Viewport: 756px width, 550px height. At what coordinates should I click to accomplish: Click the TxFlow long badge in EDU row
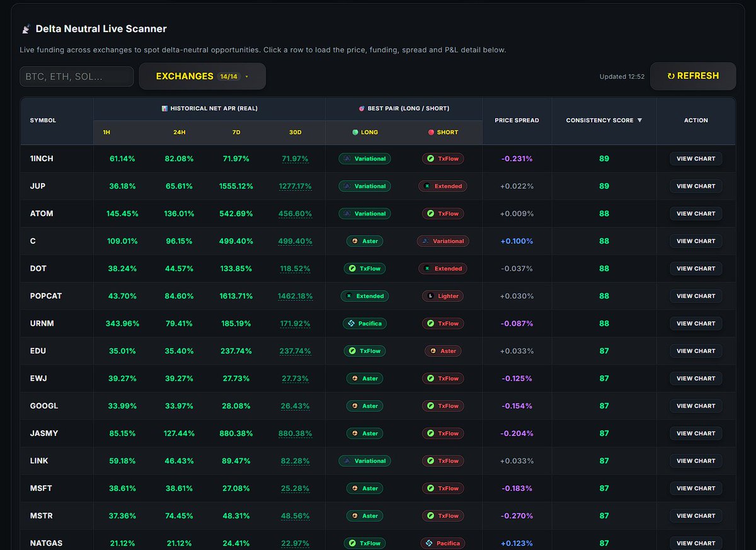click(365, 351)
